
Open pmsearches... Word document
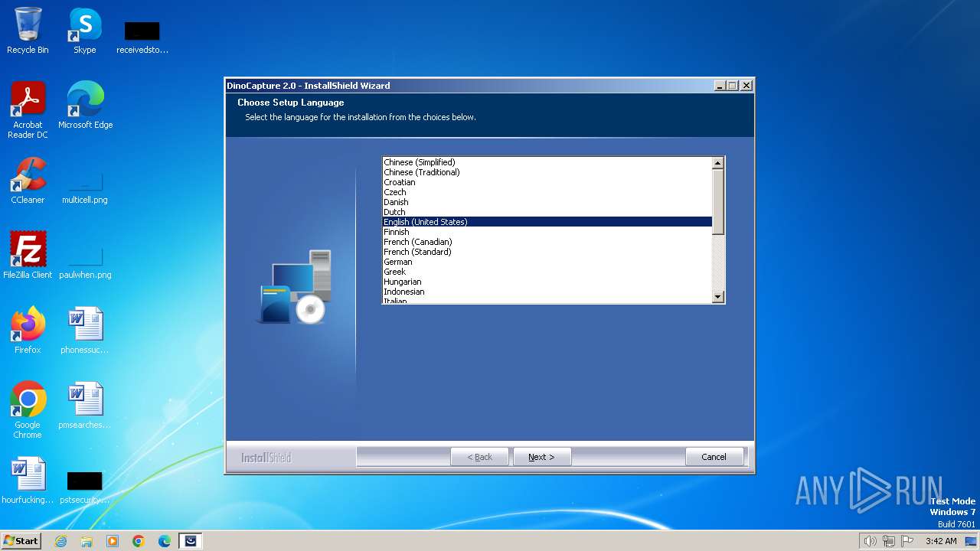85,406
